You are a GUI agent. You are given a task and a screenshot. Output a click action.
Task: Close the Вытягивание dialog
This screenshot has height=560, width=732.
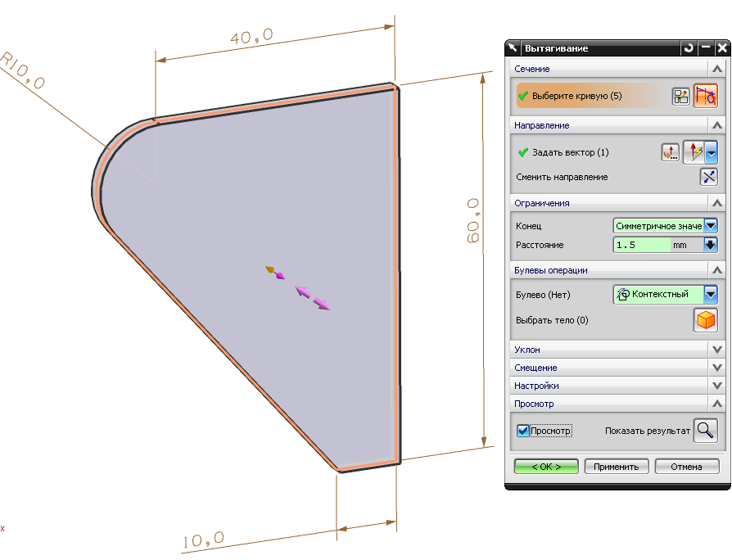tap(721, 48)
